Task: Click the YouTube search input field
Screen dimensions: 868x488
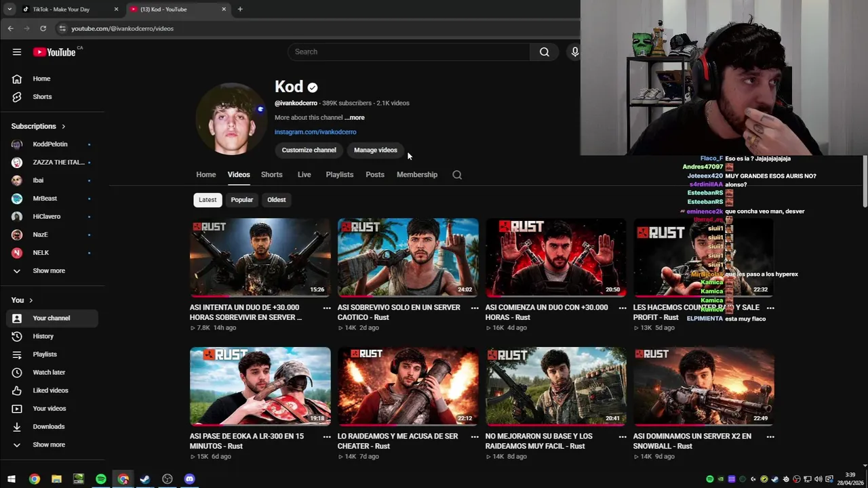Action: 409,52
